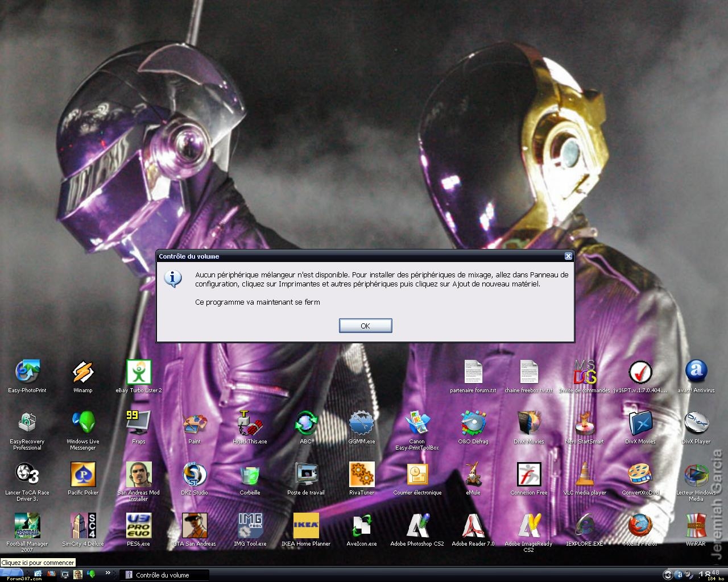Select GGMM.exe on the desktop
The image size is (728, 582).
(x=361, y=427)
